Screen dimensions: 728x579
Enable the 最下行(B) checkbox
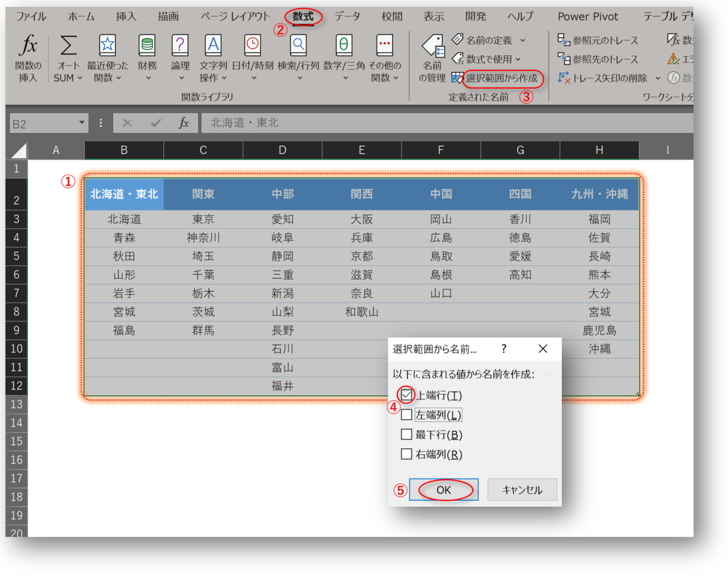coord(407,435)
